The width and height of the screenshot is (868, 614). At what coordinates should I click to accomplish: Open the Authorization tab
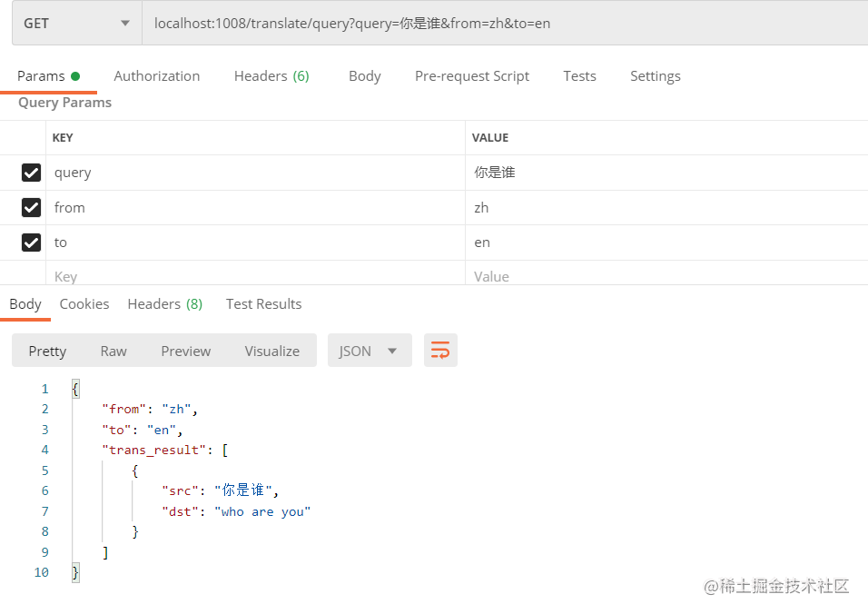157,76
